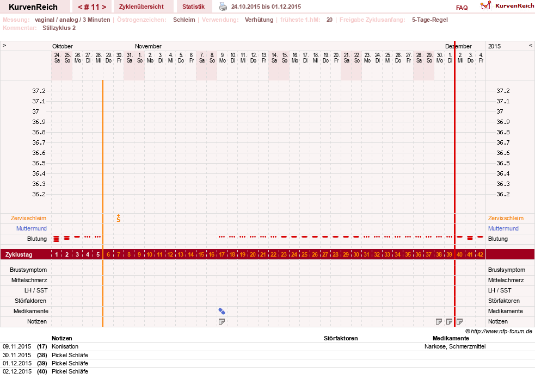Click the Medikamente column heading below chart

[x=451, y=339]
